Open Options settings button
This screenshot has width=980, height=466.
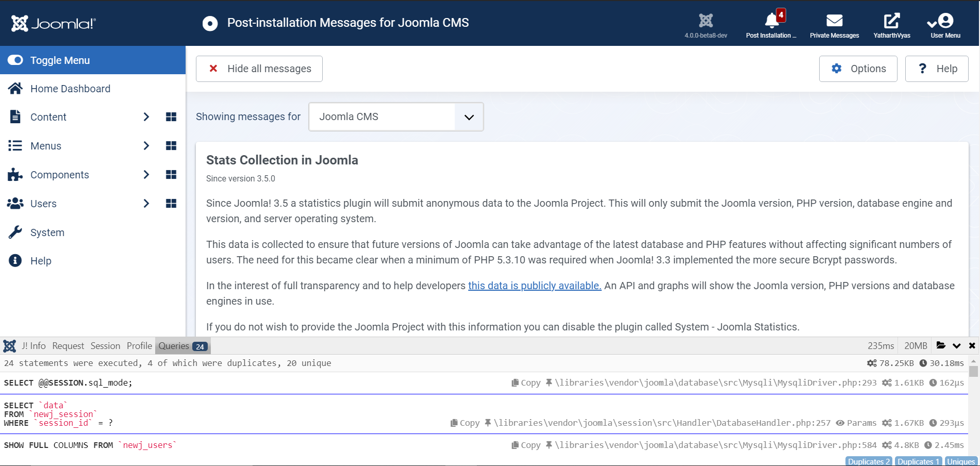click(858, 69)
